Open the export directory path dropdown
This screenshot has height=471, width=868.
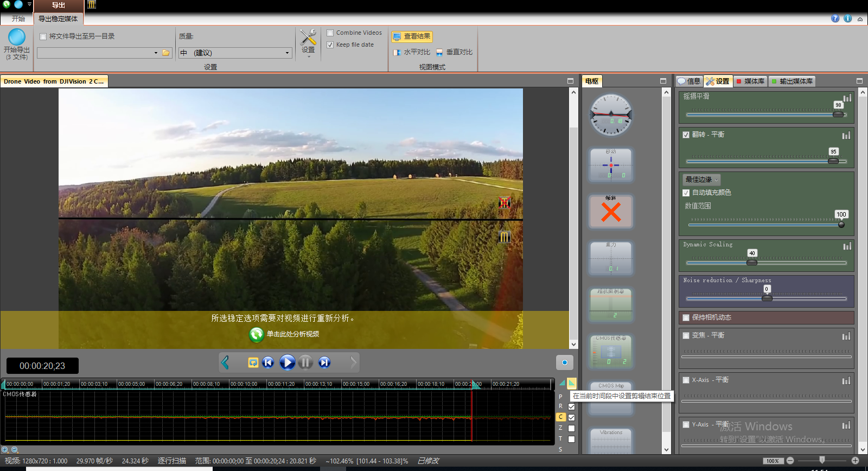pyautogui.click(x=156, y=53)
